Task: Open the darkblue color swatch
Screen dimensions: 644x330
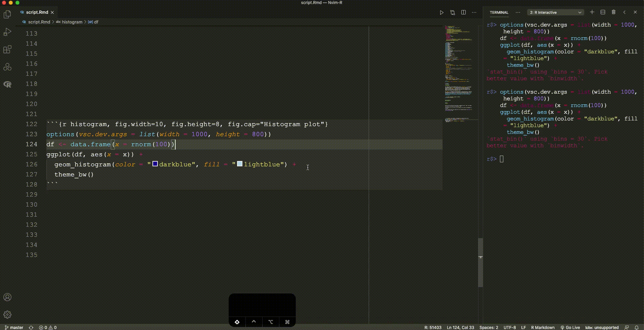Action: point(155,164)
